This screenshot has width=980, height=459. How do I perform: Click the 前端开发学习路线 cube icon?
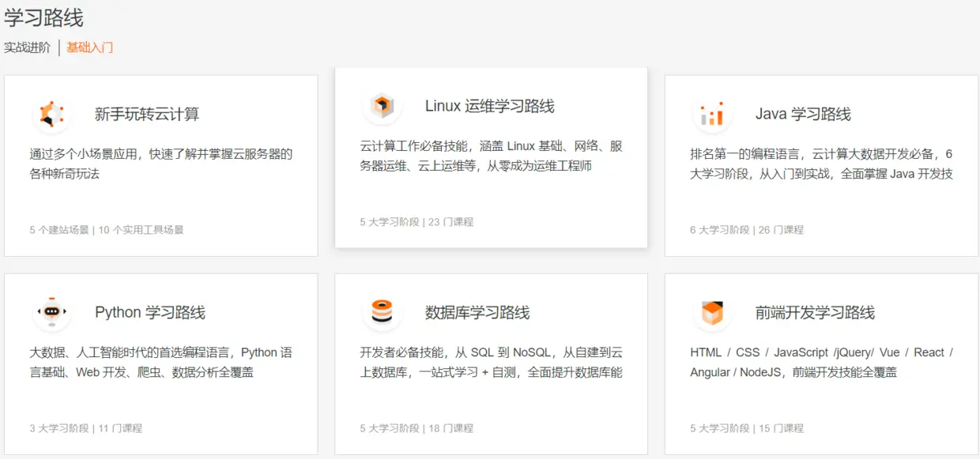(712, 312)
